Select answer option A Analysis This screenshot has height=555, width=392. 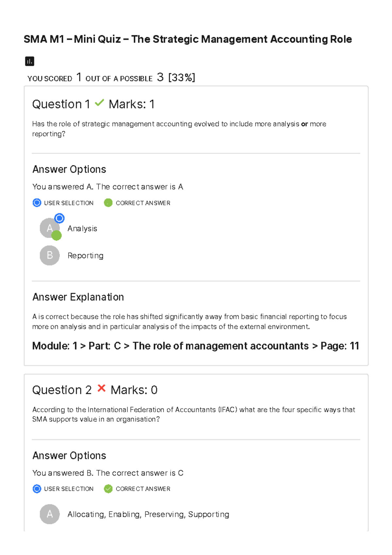pos(82,228)
